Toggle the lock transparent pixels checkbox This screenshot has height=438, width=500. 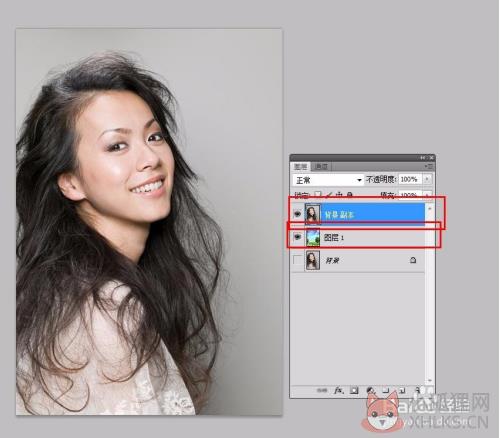pyautogui.click(x=318, y=194)
